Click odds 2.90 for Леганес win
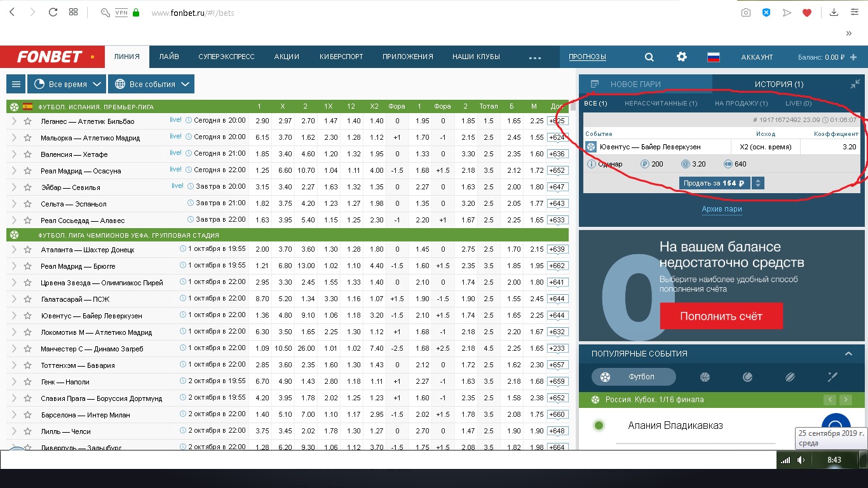The height and width of the screenshot is (488, 868). click(262, 121)
